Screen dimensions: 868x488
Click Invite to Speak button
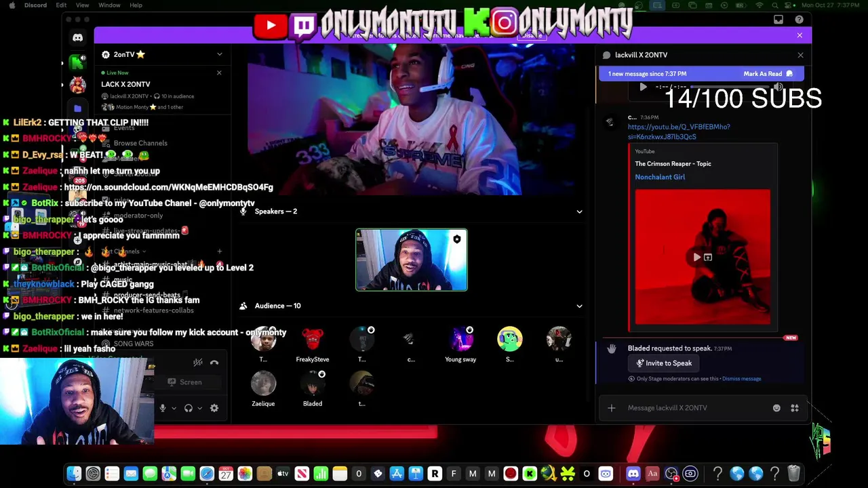pos(664,363)
